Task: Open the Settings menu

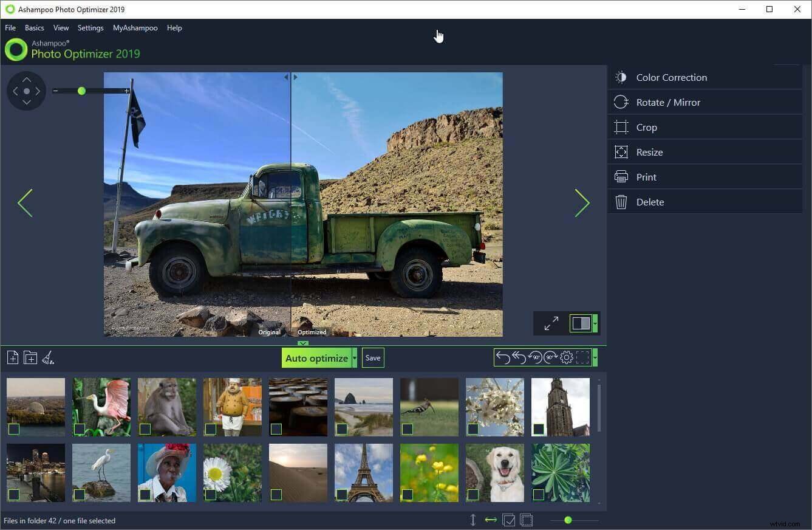Action: point(90,27)
